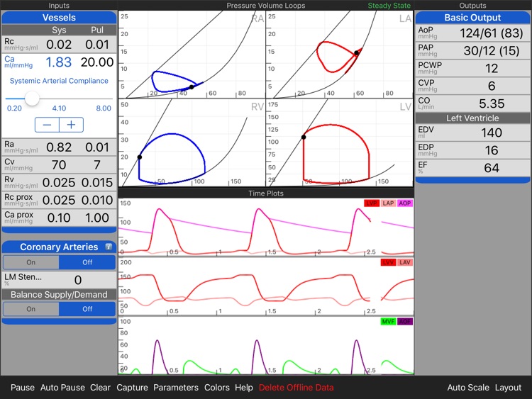532x399 pixels.
Task: Select the Basic Output panel header
Action: tap(472, 18)
